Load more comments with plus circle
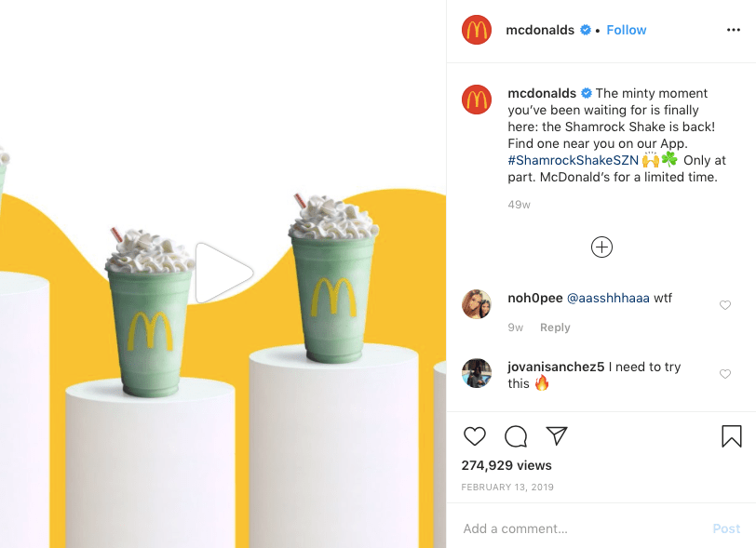This screenshot has width=756, height=548. 601,247
